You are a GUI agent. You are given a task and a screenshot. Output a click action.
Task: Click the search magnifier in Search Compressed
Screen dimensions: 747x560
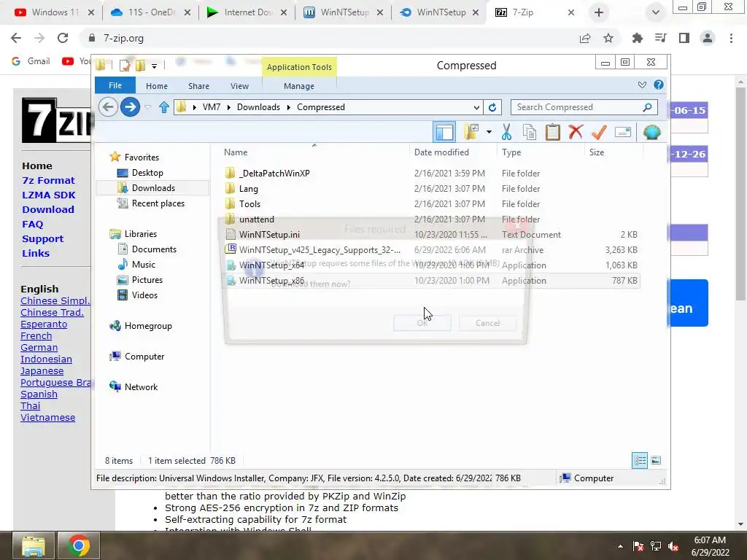pyautogui.click(x=647, y=107)
